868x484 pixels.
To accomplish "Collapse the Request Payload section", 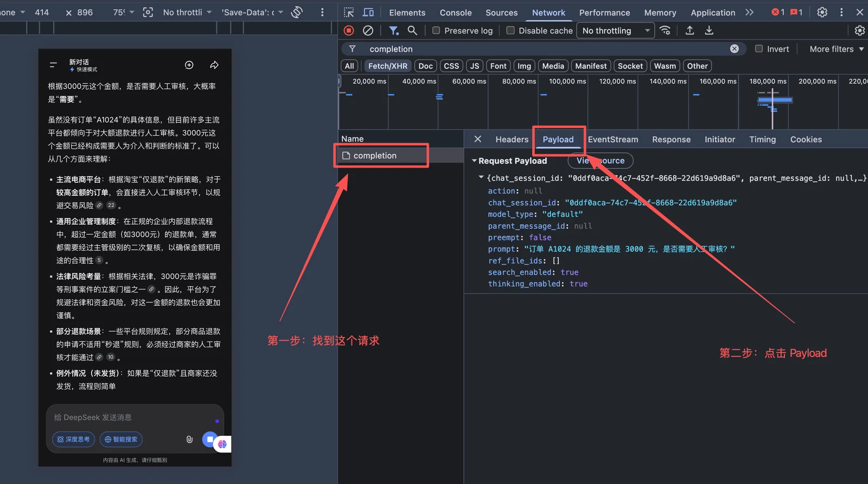I will coord(474,161).
